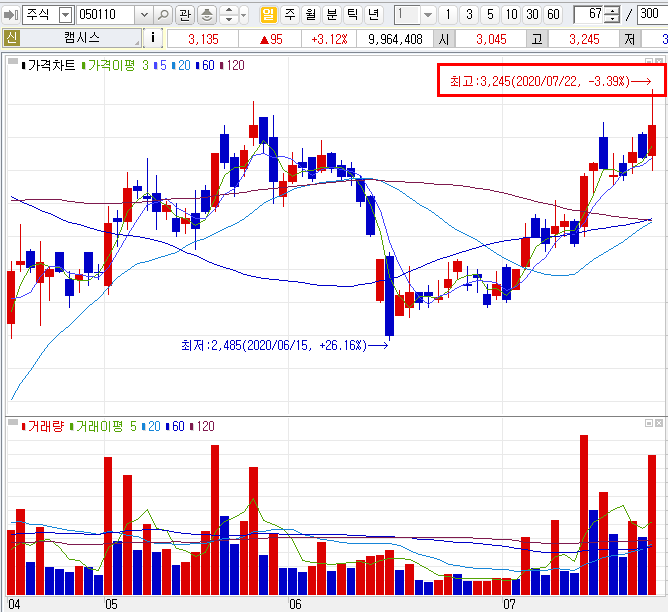Click the 가격차트 legend label

(x=51, y=66)
